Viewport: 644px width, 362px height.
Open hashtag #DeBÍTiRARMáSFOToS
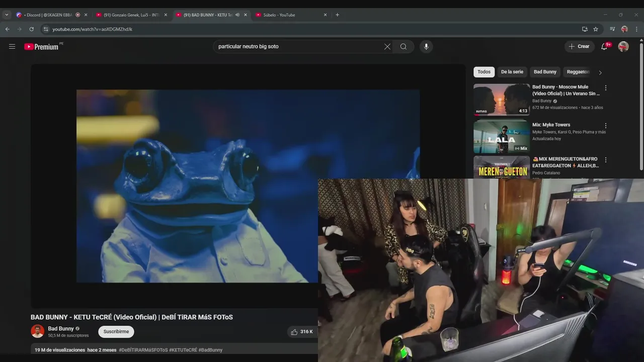click(x=143, y=350)
